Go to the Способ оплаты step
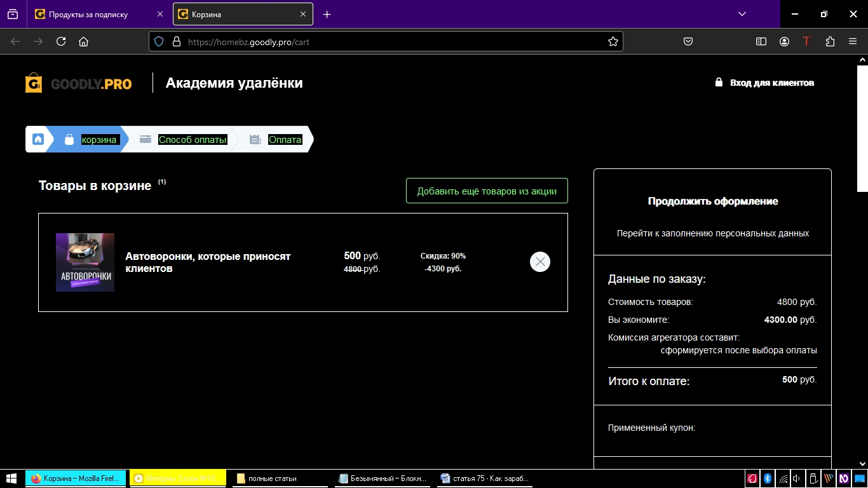This screenshot has height=488, width=868. [x=184, y=139]
